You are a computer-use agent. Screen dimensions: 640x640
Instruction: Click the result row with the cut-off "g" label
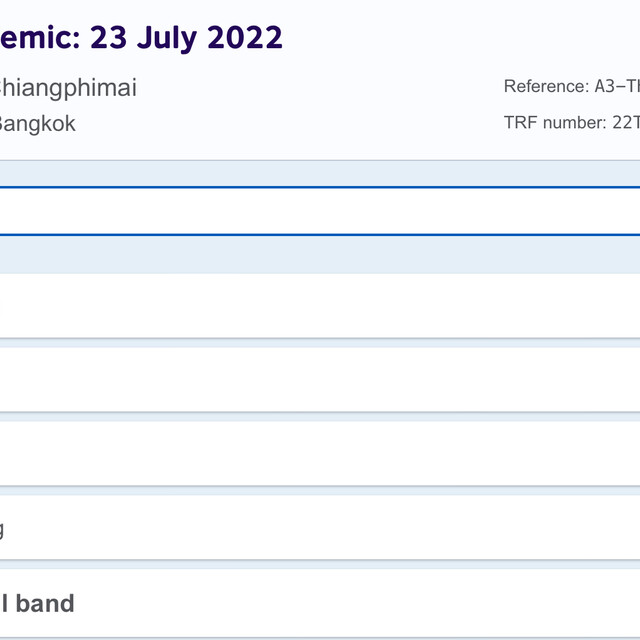tap(320, 527)
